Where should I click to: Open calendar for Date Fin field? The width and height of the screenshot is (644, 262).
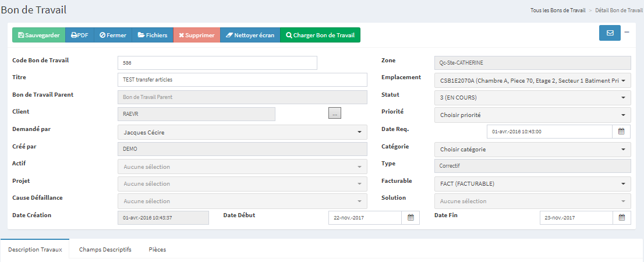tap(622, 218)
